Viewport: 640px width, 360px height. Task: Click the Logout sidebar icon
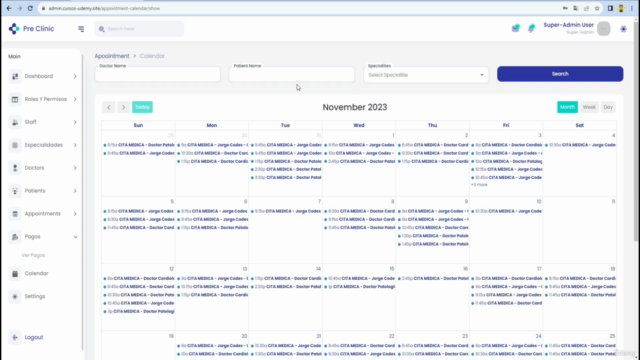click(x=15, y=337)
